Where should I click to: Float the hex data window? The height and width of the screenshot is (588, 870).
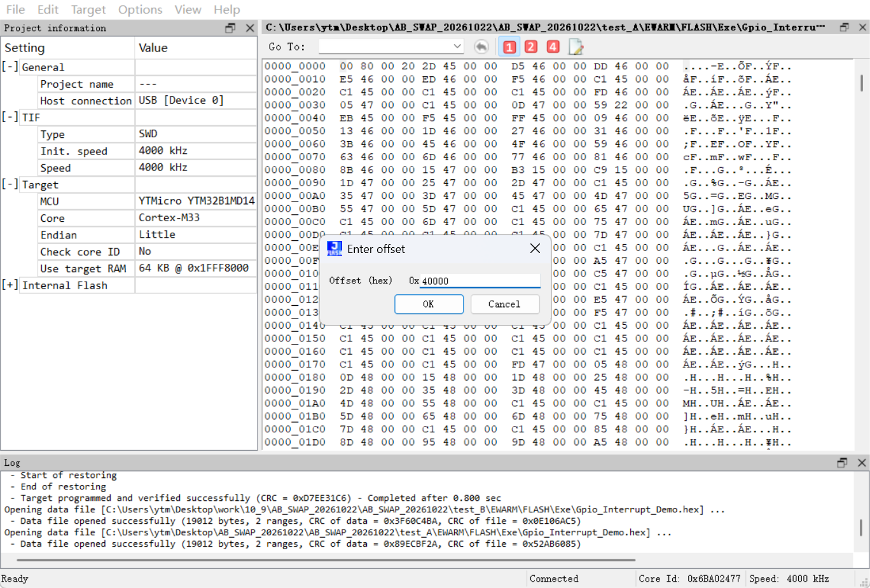[845, 27]
